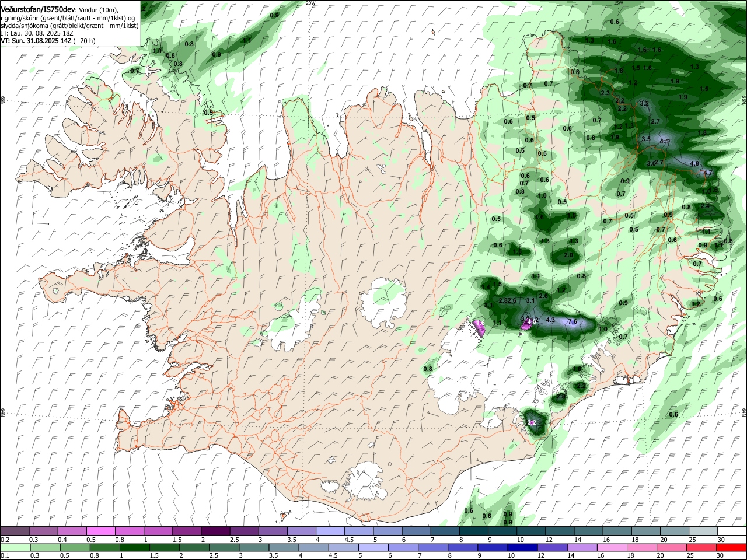This screenshot has height=560, width=747.
Task: Click the '0.4' label in the upper legend
Action: pyautogui.click(x=62, y=540)
